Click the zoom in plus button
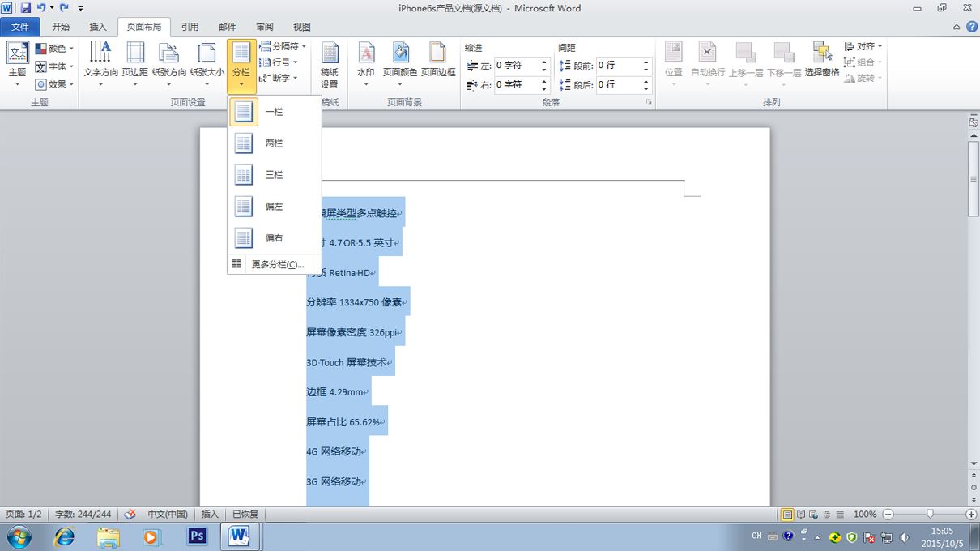Screen dimensions: 980x551 tap(971, 515)
